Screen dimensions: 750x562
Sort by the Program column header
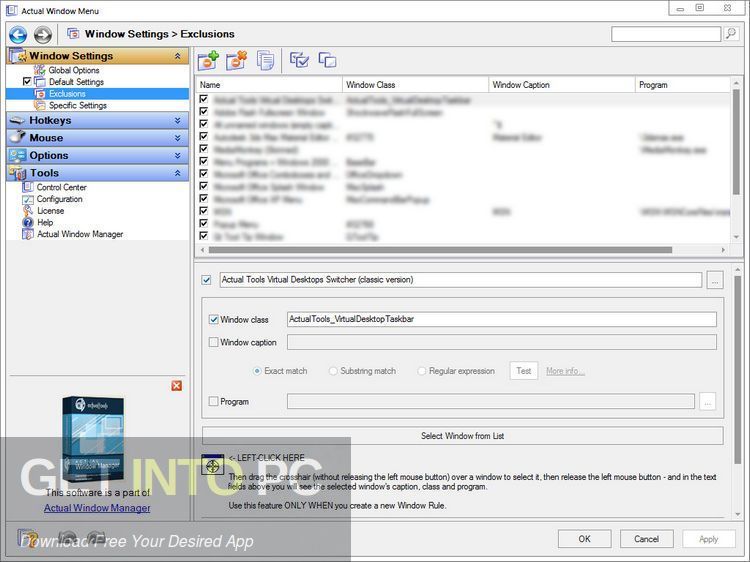pos(683,85)
